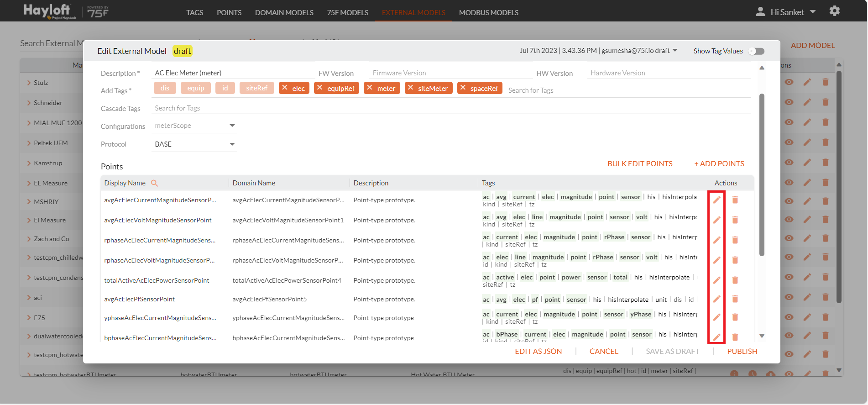Screen dimensions: 868x405
Task: Remove the elec tag
Action: click(x=285, y=88)
